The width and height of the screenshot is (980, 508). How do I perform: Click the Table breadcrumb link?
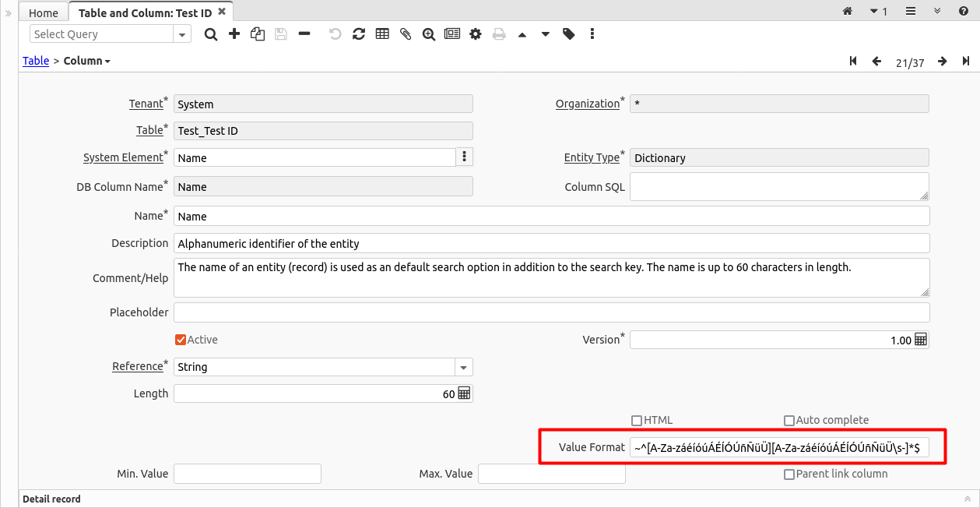click(36, 61)
